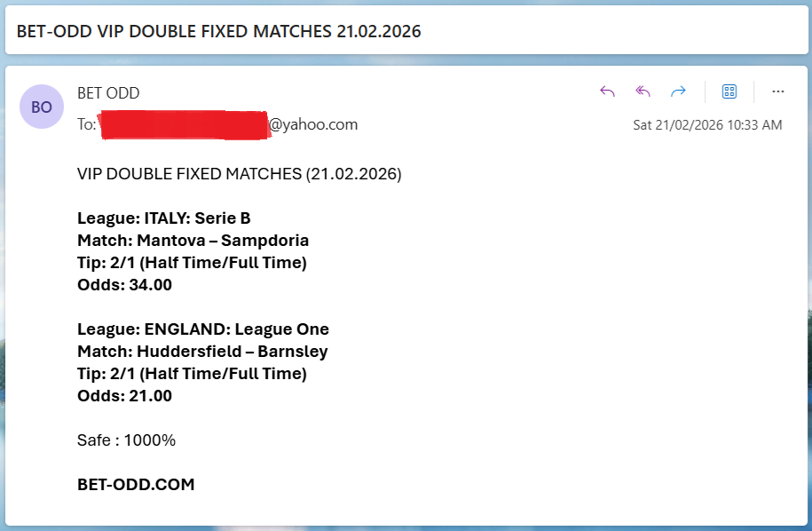Viewport: 812px width, 531px height.
Task: Click the Sat 21/02/2026 10:33 AM timestamp
Action: [707, 125]
